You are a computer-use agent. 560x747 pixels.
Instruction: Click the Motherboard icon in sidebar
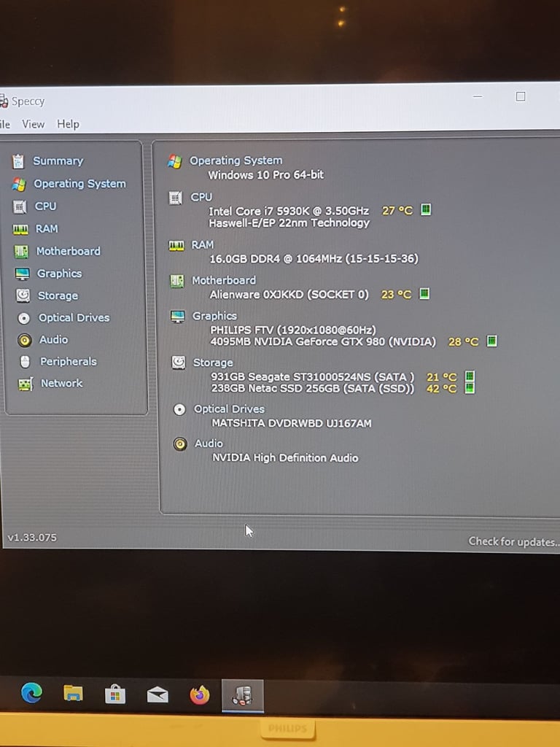[x=21, y=252]
